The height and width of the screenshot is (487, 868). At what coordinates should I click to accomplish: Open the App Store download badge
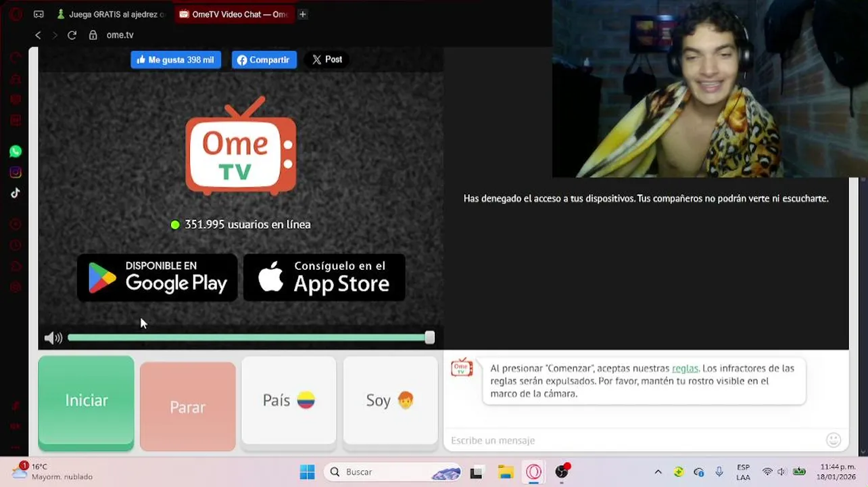[324, 277]
